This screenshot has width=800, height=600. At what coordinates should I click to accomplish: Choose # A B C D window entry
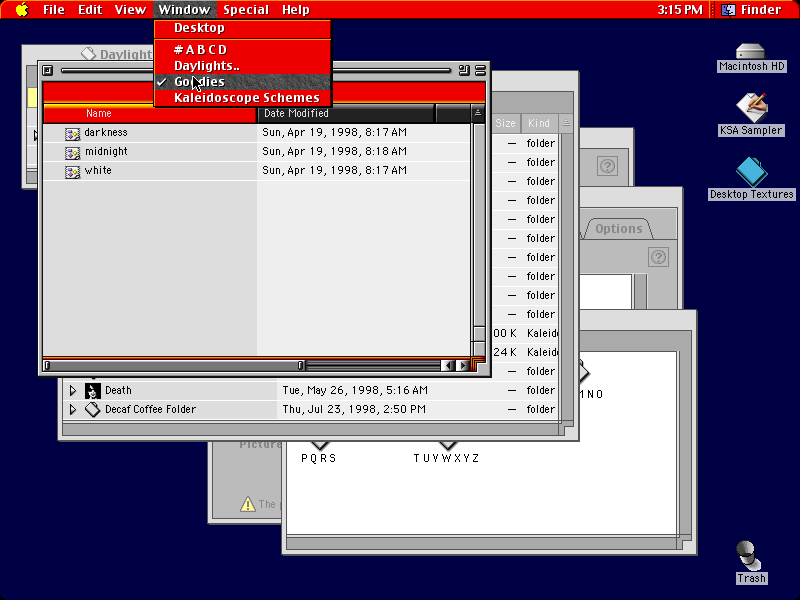[x=242, y=49]
